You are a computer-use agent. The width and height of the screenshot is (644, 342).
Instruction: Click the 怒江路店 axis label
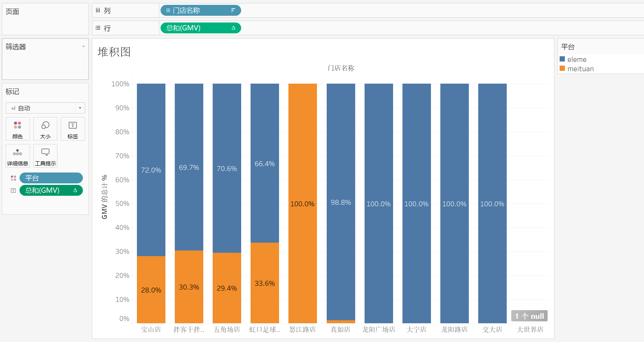(x=303, y=329)
